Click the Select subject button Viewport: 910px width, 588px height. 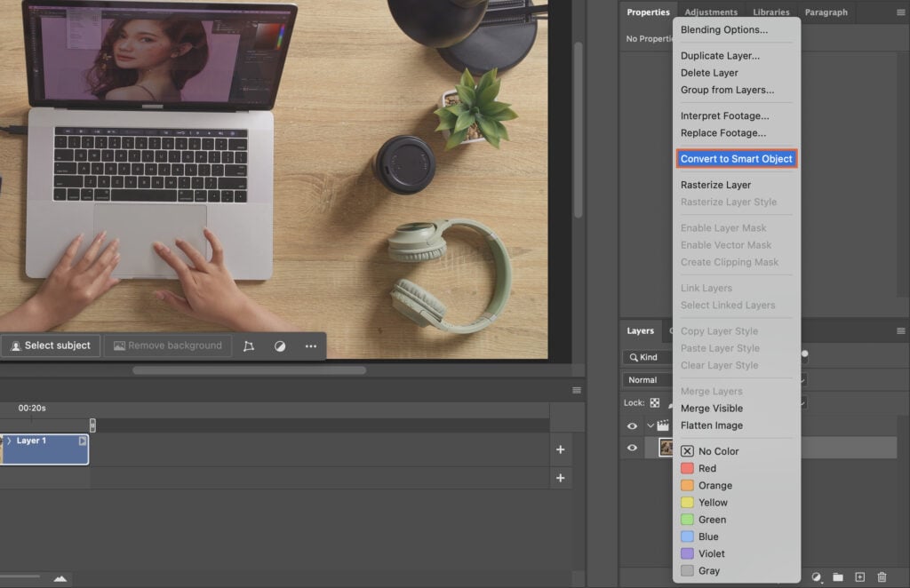pyautogui.click(x=51, y=346)
